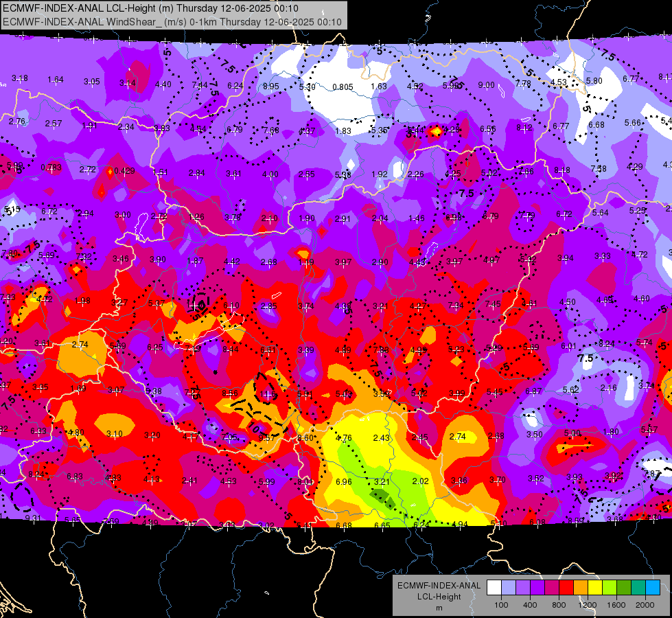Click the contour label 10
This screenshot has width=672, height=618.
254,426
